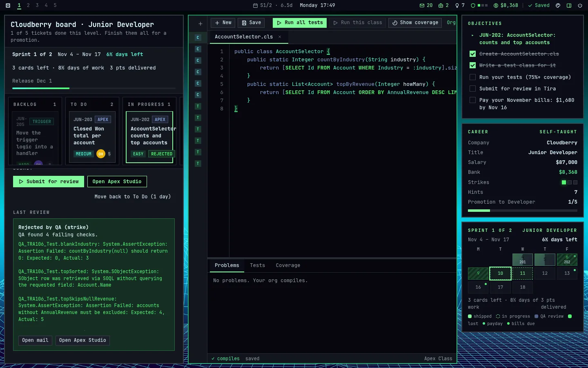The height and width of the screenshot is (368, 588).
Task: Check the Run your tests (75%+ coverage) box
Action: (x=472, y=77)
